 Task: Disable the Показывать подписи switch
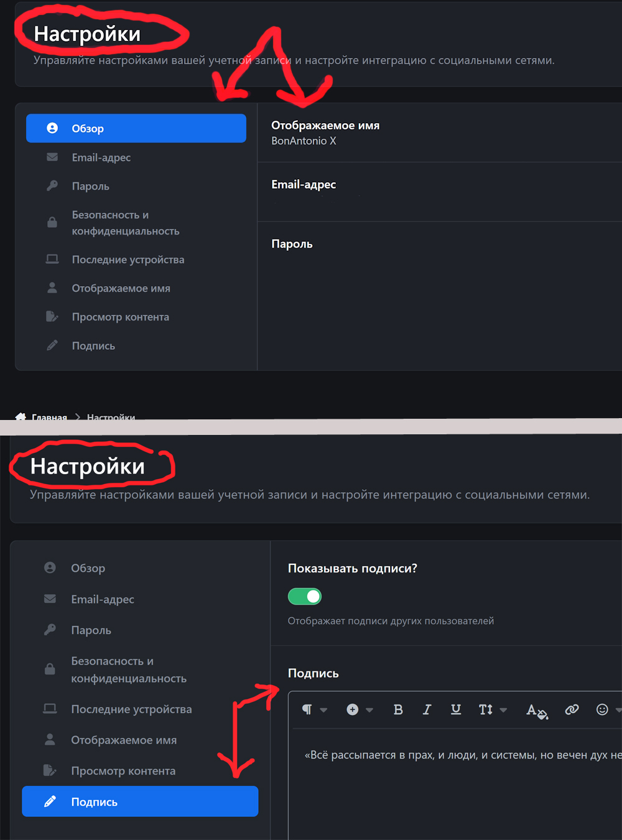click(305, 597)
